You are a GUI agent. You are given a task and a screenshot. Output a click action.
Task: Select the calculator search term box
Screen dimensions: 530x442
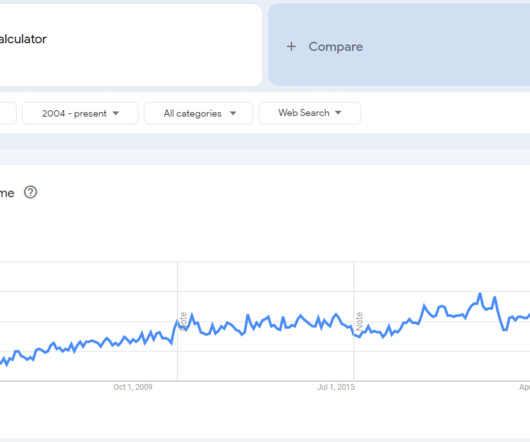130,45
